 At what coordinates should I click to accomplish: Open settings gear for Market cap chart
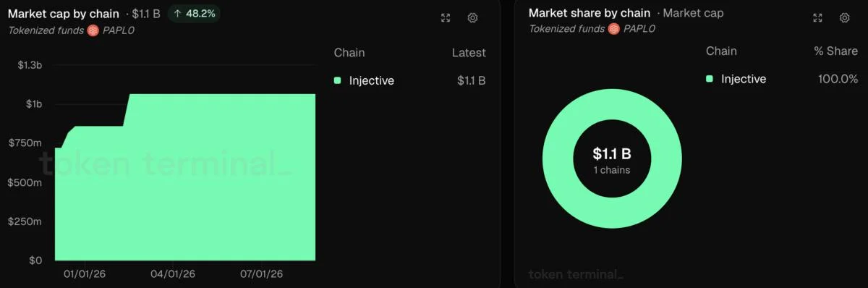coord(472,18)
